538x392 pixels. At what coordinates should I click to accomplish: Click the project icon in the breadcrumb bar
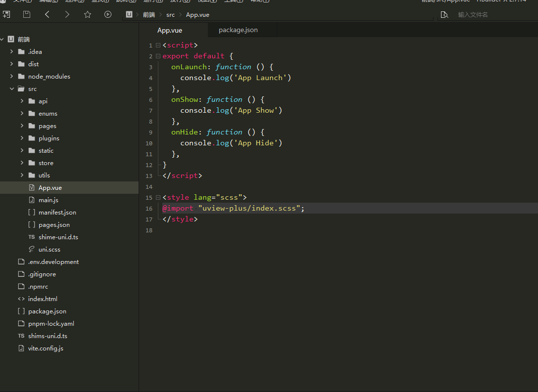[x=129, y=14]
